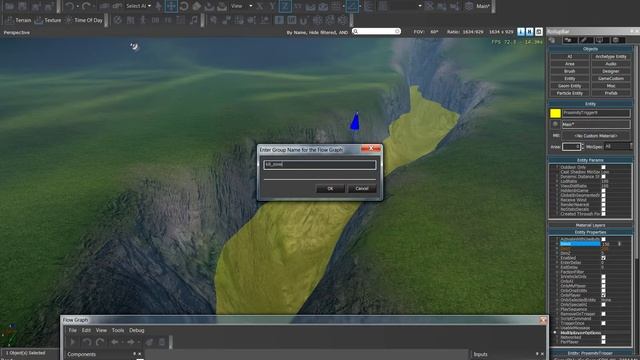
Task: Select the Scale object tool
Action: click(196, 6)
